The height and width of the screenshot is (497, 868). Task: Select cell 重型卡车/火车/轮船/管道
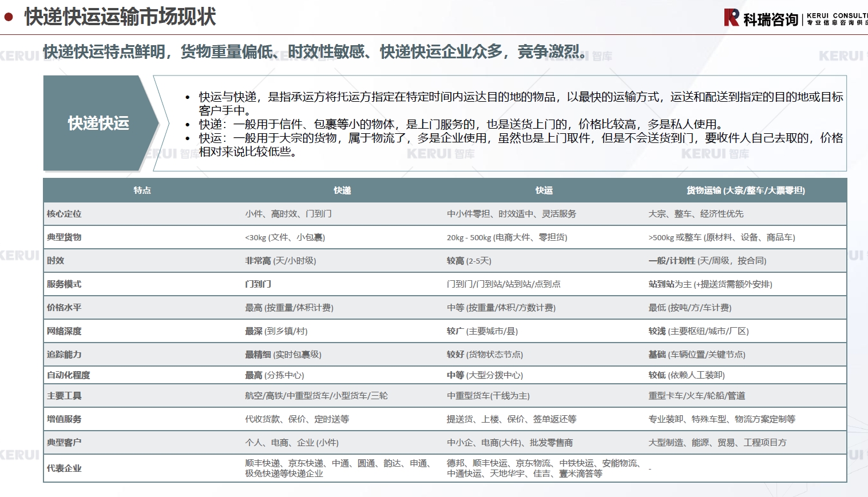[x=697, y=396]
